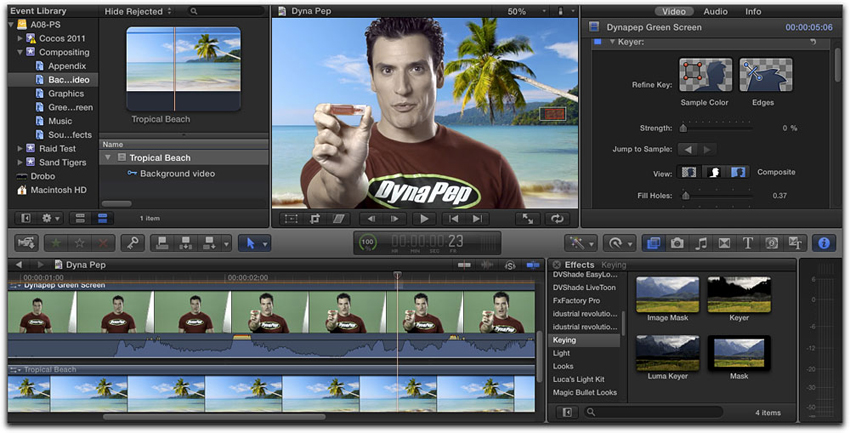Adjust the Fill Holes slider handle
Screen dimensions: 850x433
(x=685, y=196)
